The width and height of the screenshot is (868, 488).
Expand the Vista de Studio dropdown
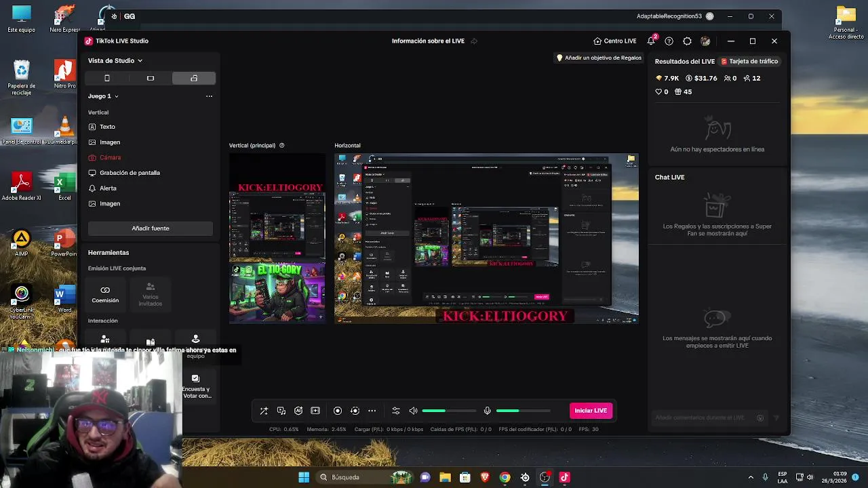[x=115, y=60]
